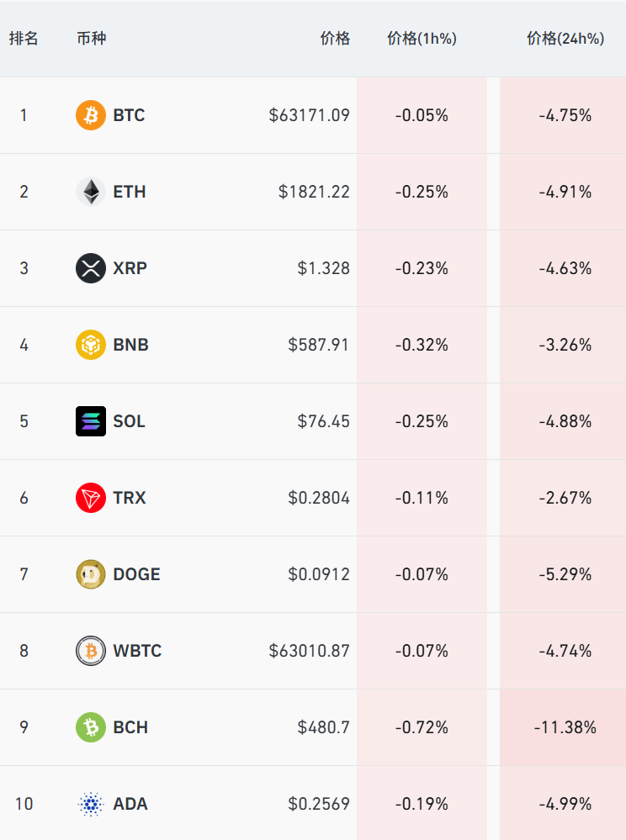Click the Dogecoin DOGE icon
This screenshot has height=840, width=626.
pyautogui.click(x=91, y=574)
